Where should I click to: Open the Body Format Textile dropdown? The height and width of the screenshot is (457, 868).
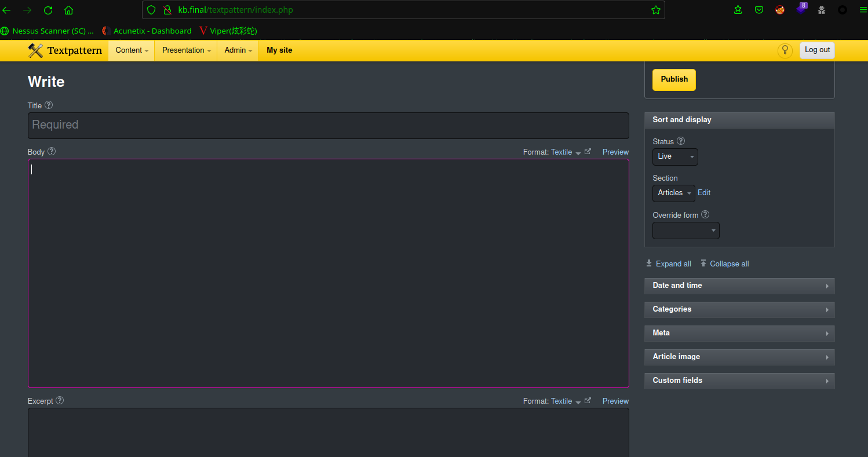(566, 152)
